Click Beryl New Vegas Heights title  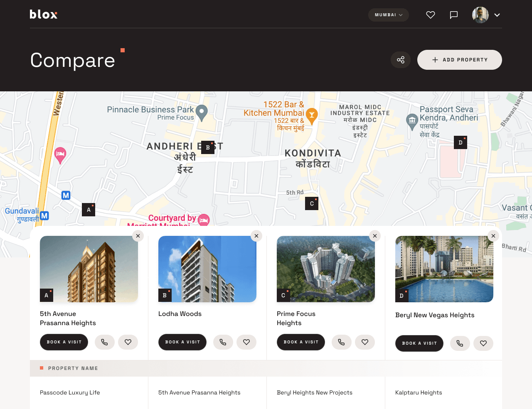435,315
